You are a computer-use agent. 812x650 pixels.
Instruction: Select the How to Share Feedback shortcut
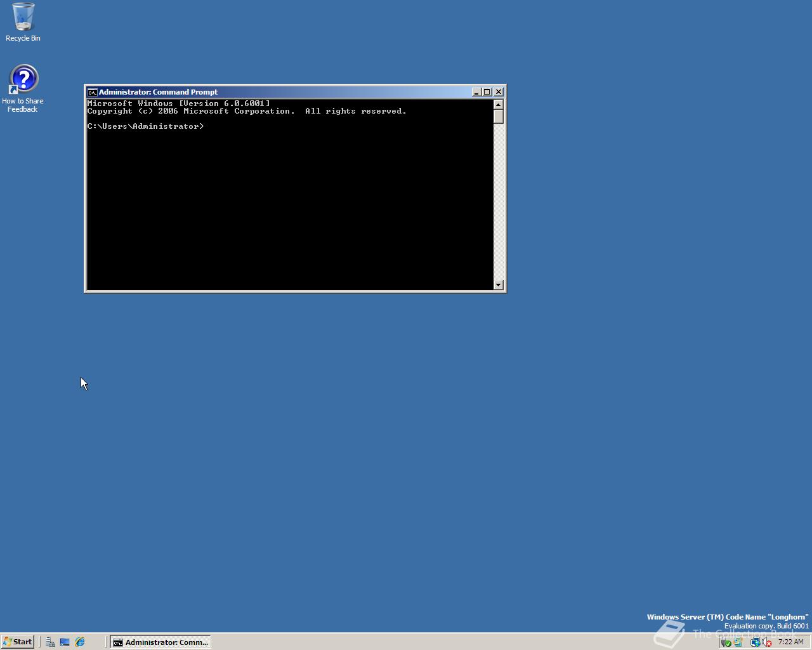coord(23,89)
